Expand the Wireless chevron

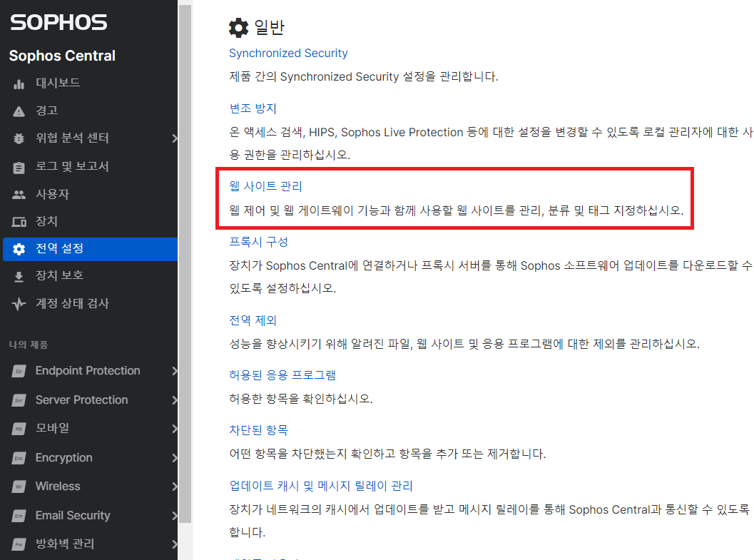click(174, 487)
